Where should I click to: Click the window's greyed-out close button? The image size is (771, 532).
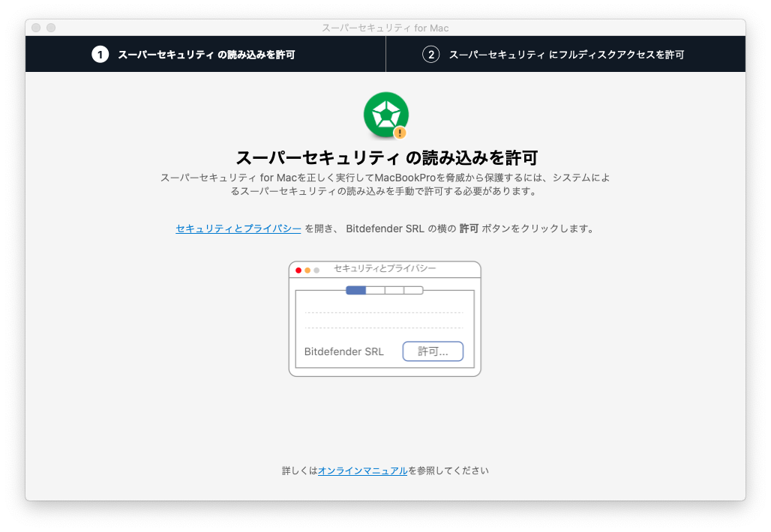[36, 28]
